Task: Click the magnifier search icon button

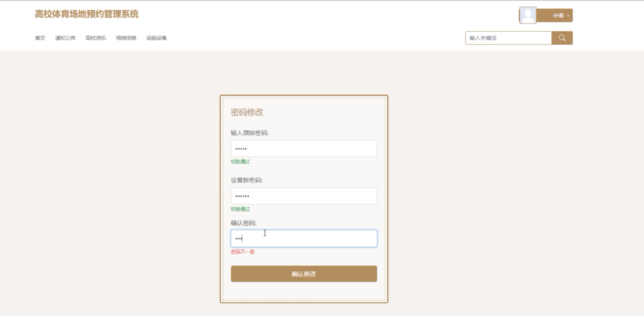Action: (x=562, y=38)
